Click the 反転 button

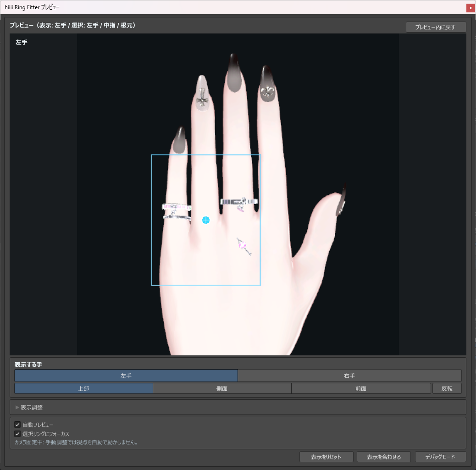point(447,388)
